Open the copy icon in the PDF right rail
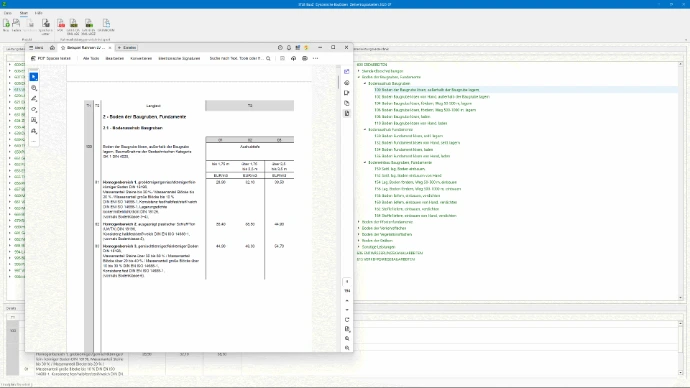 click(347, 103)
